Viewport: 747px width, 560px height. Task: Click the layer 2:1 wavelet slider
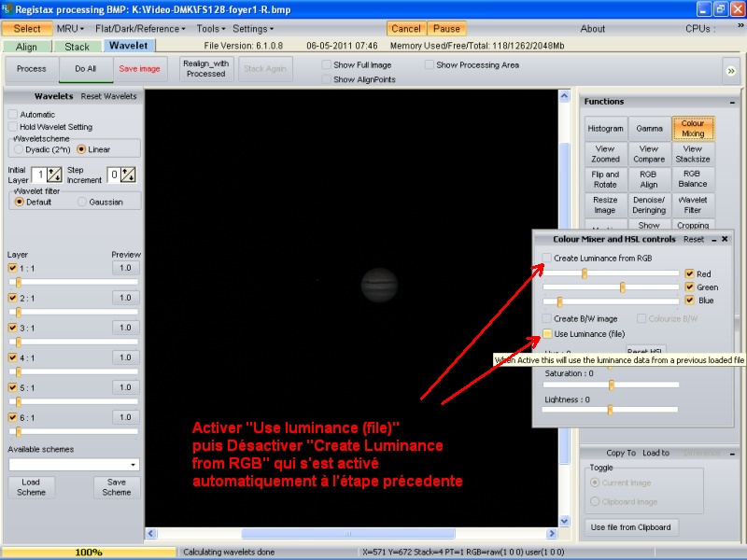pyautogui.click(x=74, y=312)
